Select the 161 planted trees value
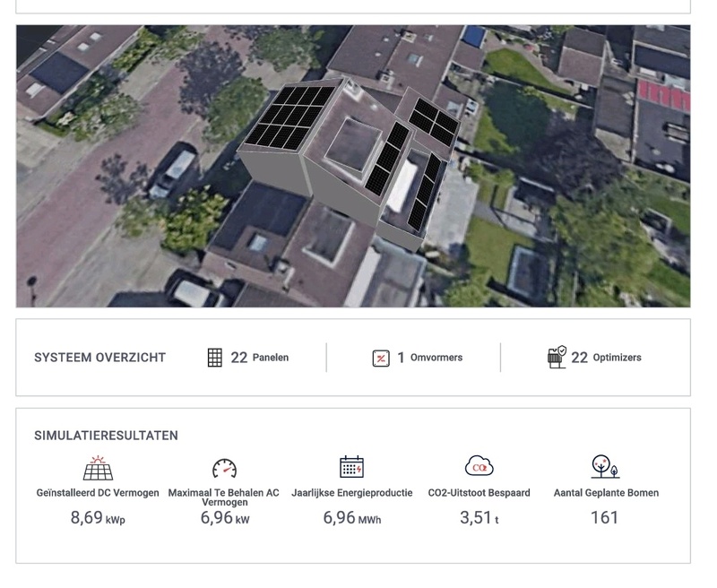Screen dimensions: 717x588 (x=604, y=517)
